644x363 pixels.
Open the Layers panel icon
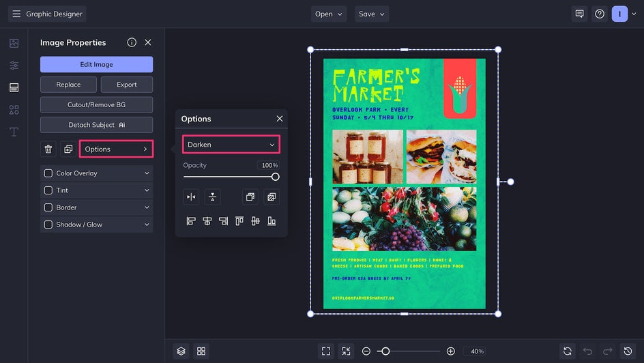tap(181, 351)
